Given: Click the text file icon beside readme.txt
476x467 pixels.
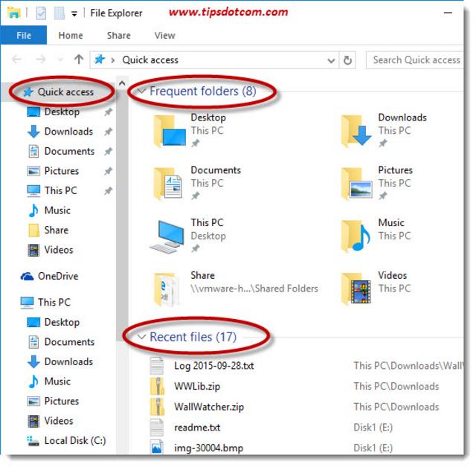Looking at the screenshot, I should pyautogui.click(x=157, y=428).
